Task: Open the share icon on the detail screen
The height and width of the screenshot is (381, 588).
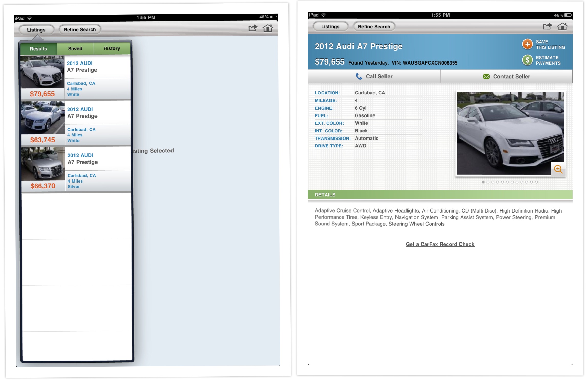Action: pyautogui.click(x=548, y=26)
